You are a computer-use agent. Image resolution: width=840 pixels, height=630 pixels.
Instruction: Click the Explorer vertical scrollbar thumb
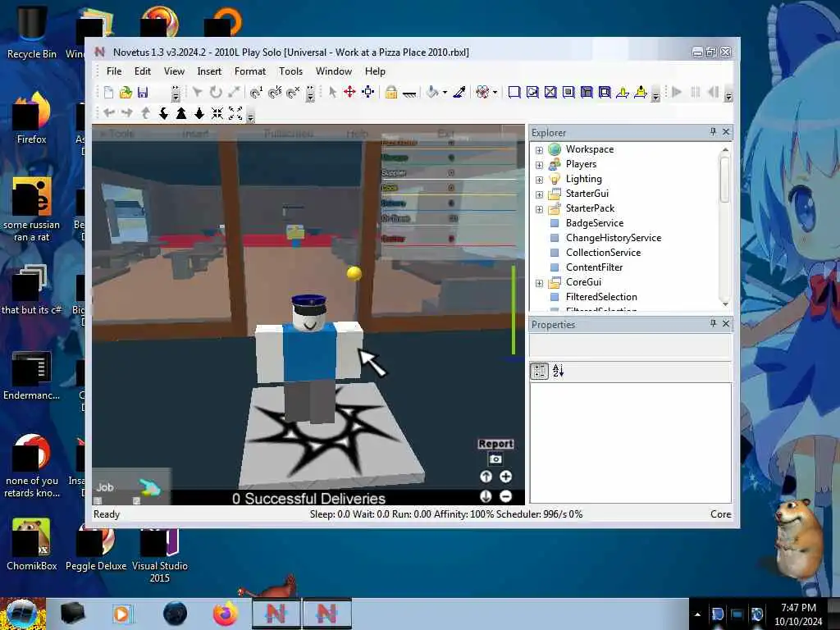(725, 180)
